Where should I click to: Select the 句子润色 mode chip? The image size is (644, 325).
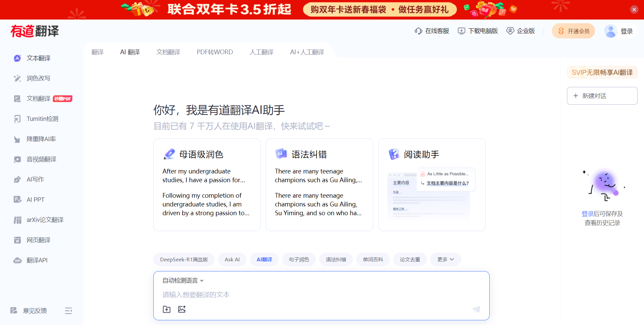[x=299, y=259]
